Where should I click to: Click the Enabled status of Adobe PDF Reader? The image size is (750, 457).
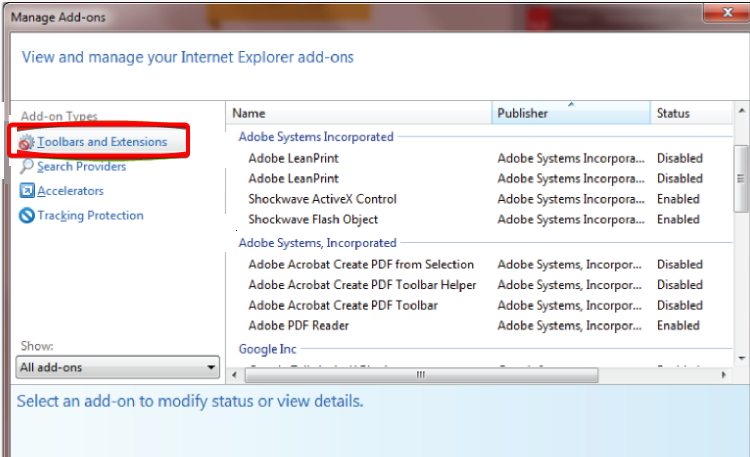[678, 326]
